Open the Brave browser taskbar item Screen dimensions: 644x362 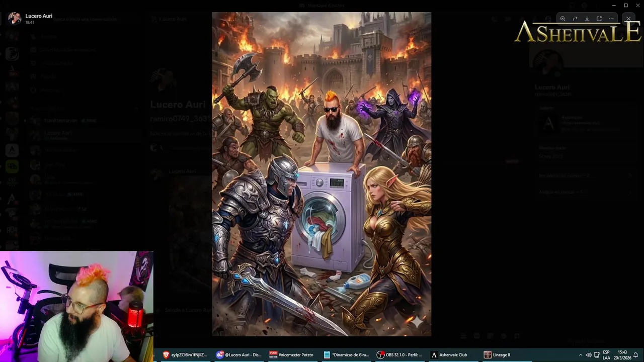[x=185, y=354]
